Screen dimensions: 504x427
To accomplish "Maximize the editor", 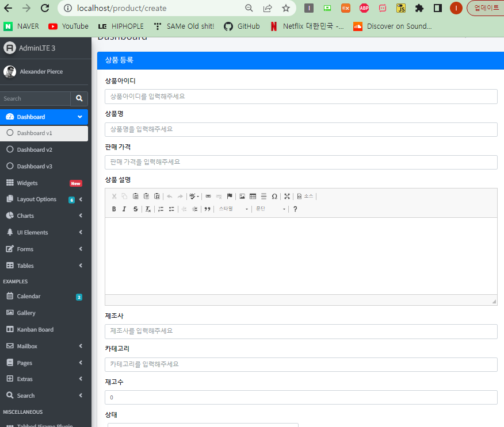I will (287, 196).
